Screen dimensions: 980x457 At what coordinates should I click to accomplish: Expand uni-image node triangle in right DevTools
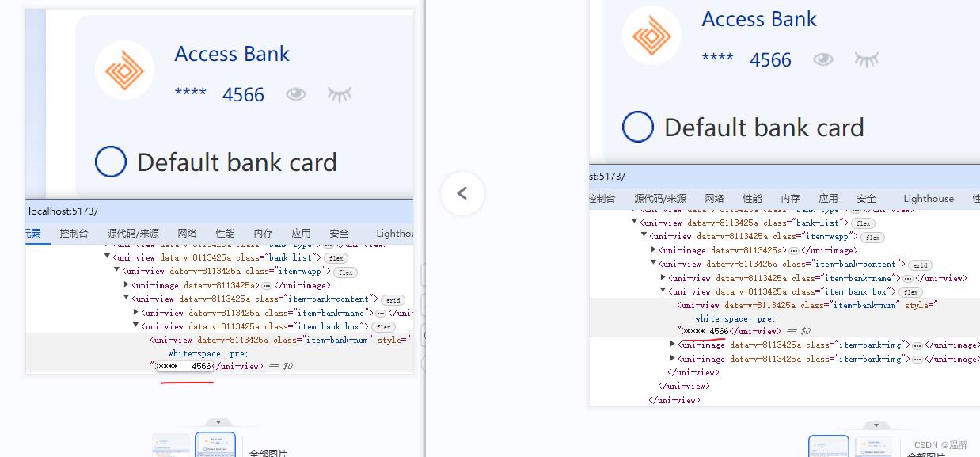(x=653, y=249)
